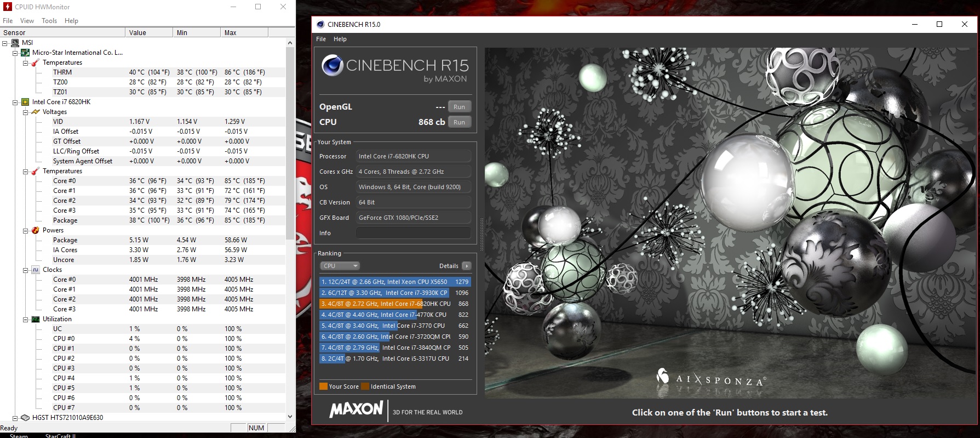
Task: Click the Sensor column header
Action: pyautogui.click(x=62, y=32)
